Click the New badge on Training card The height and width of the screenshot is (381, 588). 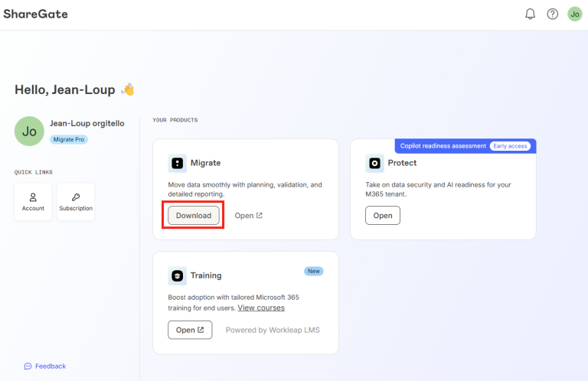[313, 271]
